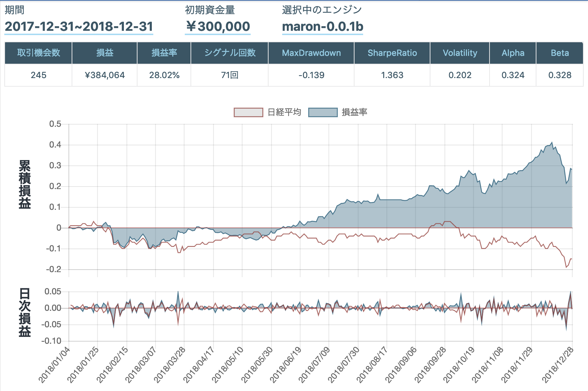Image resolution: width=588 pixels, height=391 pixels.
Task: Click the 2018/11/29 date axis label
Action: pyautogui.click(x=517, y=365)
